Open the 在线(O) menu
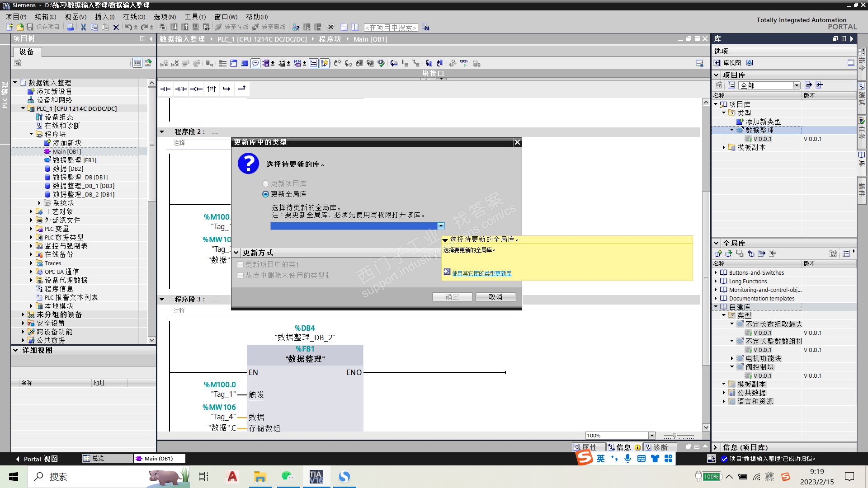 pyautogui.click(x=134, y=17)
